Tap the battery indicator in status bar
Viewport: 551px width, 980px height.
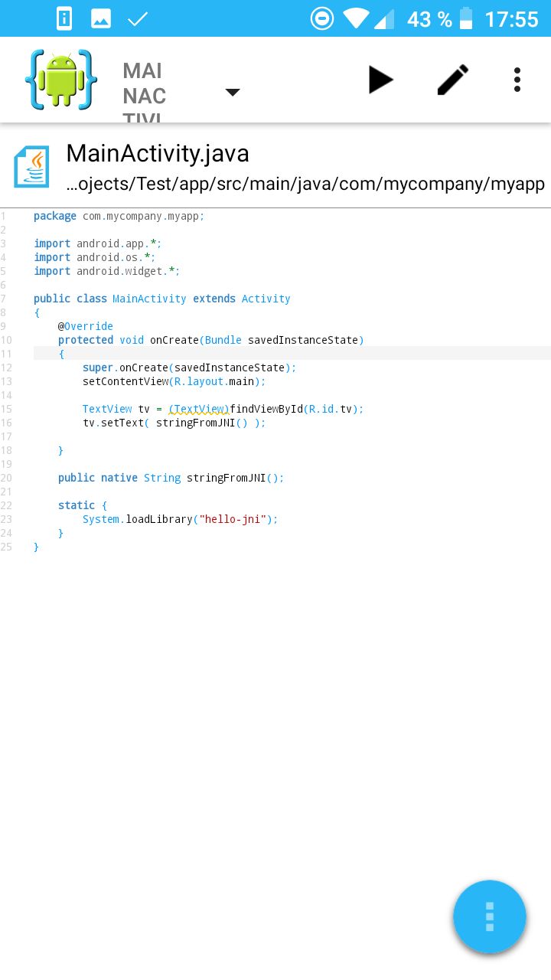[x=465, y=18]
